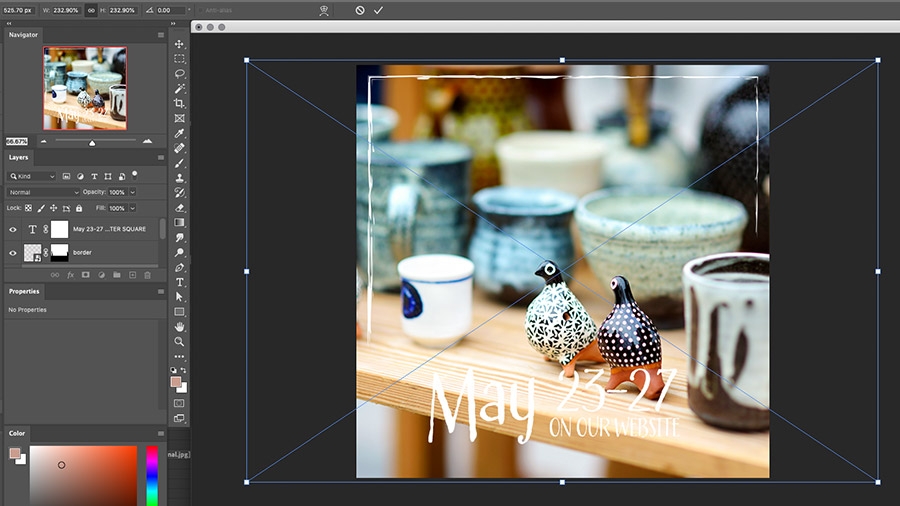Image resolution: width=900 pixels, height=506 pixels.
Task: Lock transparent pixels
Action: pyautogui.click(x=28, y=208)
